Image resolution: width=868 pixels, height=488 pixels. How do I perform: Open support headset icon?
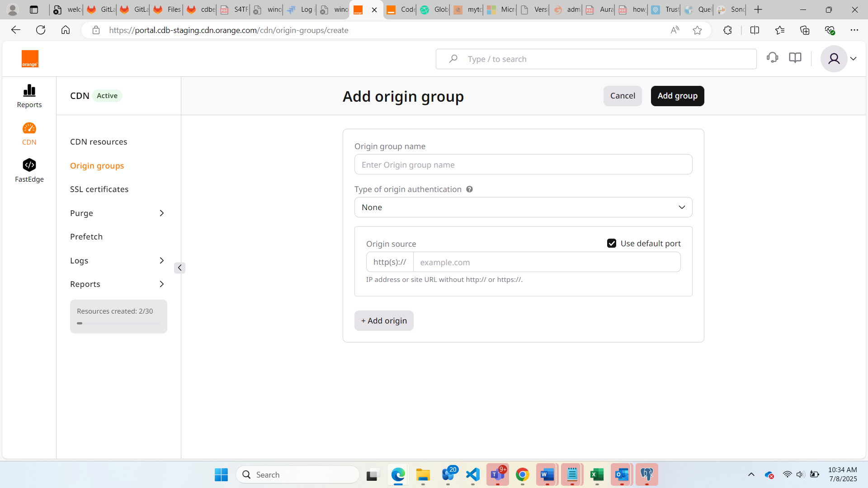click(x=772, y=58)
